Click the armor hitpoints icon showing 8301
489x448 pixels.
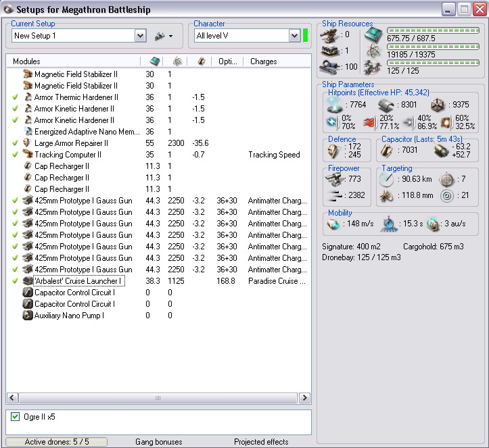386,105
